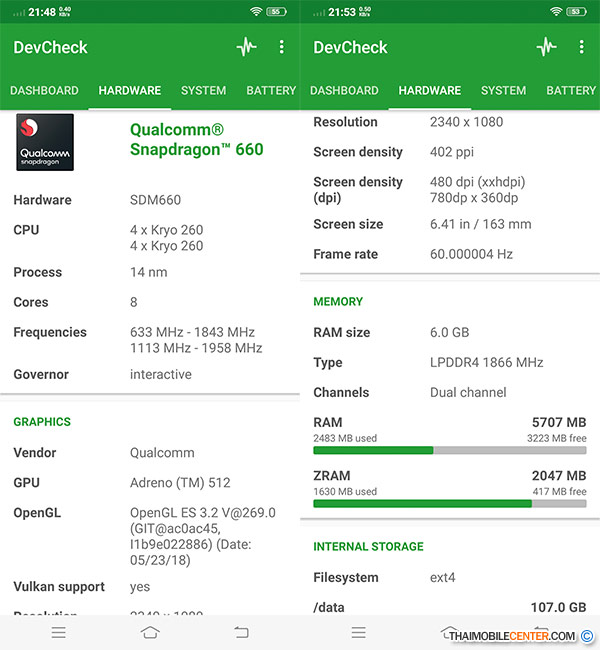Select the System tab on left screen
Screen dimensions: 600x650
tap(203, 91)
